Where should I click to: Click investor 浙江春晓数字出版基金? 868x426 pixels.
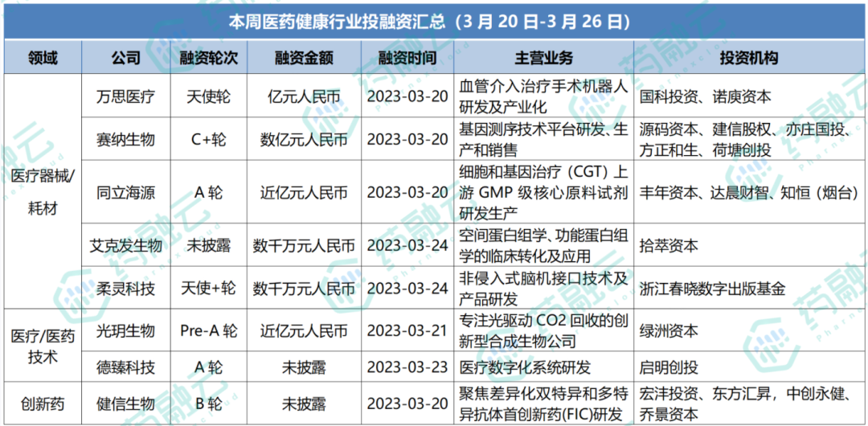coord(712,288)
